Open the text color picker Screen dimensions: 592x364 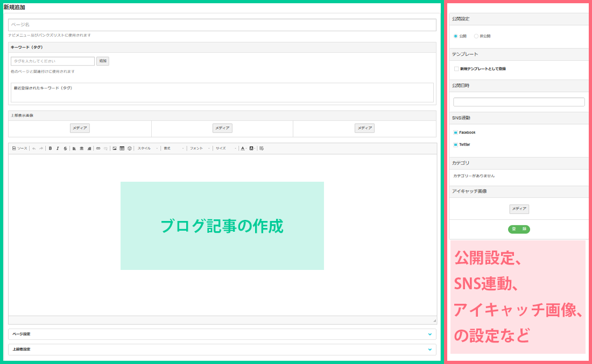(x=243, y=148)
